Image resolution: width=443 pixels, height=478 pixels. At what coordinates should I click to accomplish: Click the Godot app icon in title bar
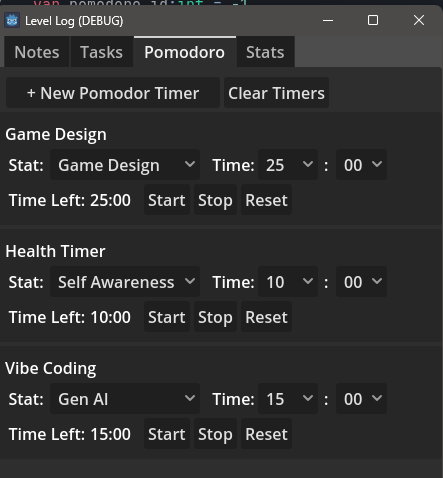click(x=12, y=21)
